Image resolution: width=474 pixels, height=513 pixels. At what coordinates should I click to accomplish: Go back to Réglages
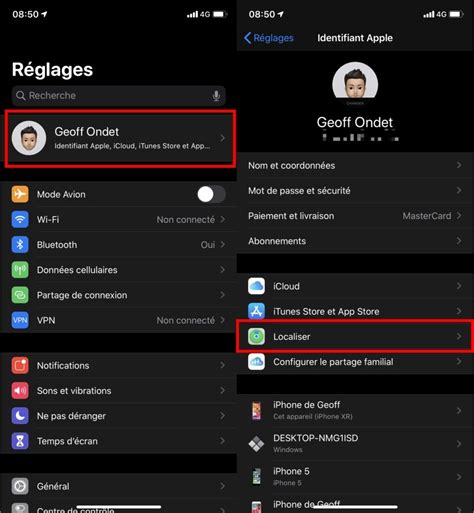pos(269,38)
